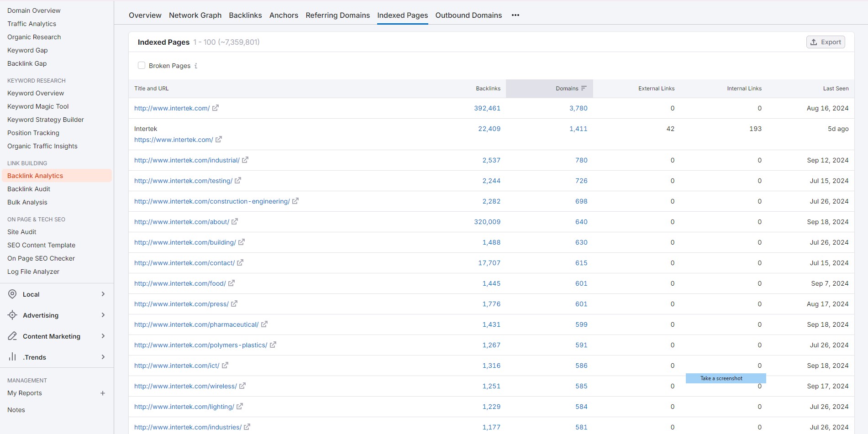Open external link icon next to wireless URL

click(x=242, y=386)
